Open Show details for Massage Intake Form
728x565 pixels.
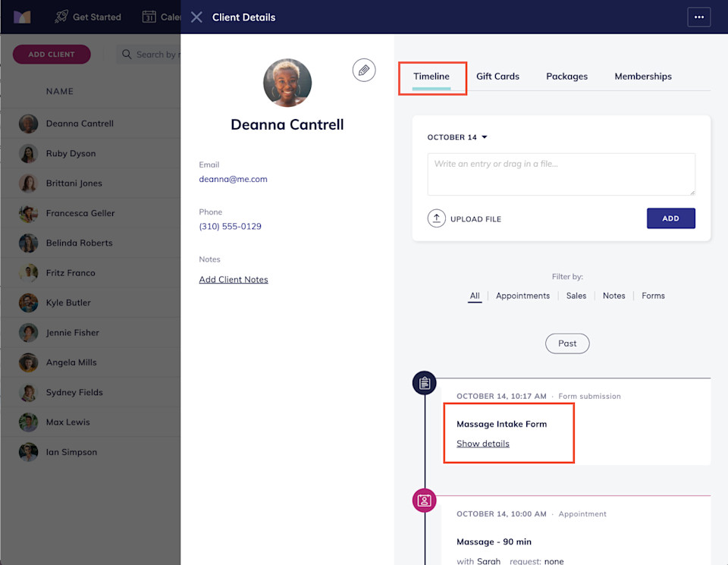tap(483, 444)
